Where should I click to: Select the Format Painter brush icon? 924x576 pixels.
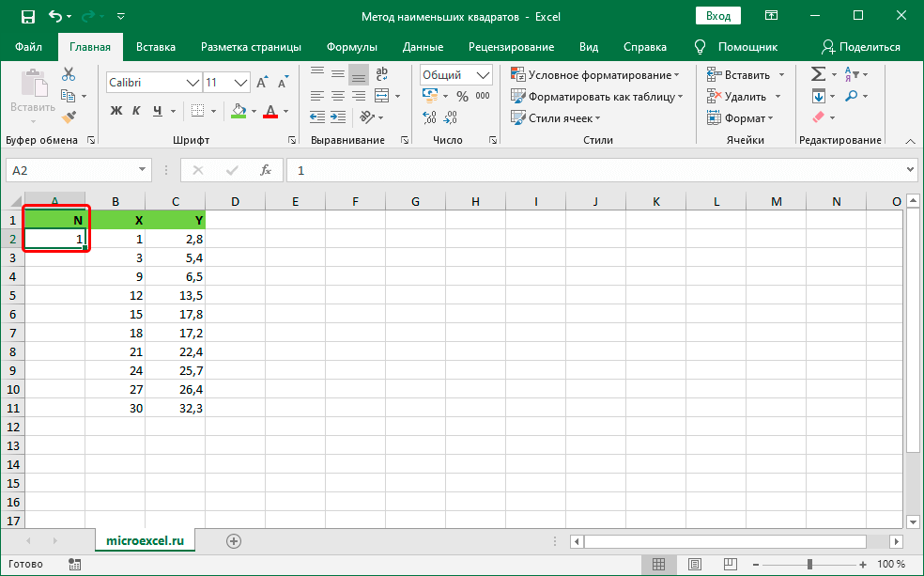(69, 117)
